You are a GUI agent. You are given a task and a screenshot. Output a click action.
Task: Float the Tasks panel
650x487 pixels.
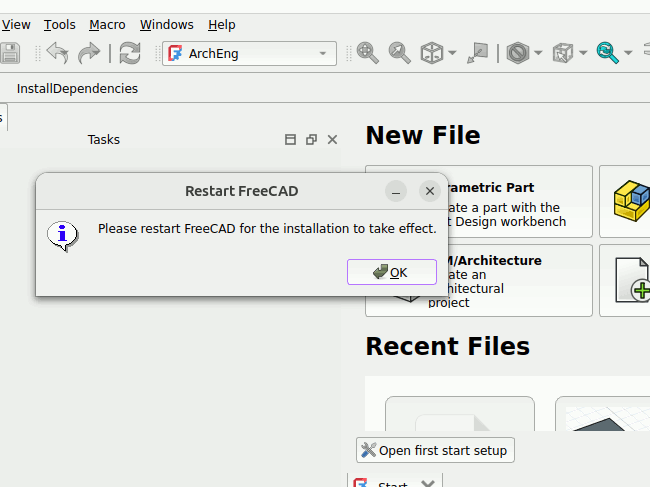[x=311, y=140]
